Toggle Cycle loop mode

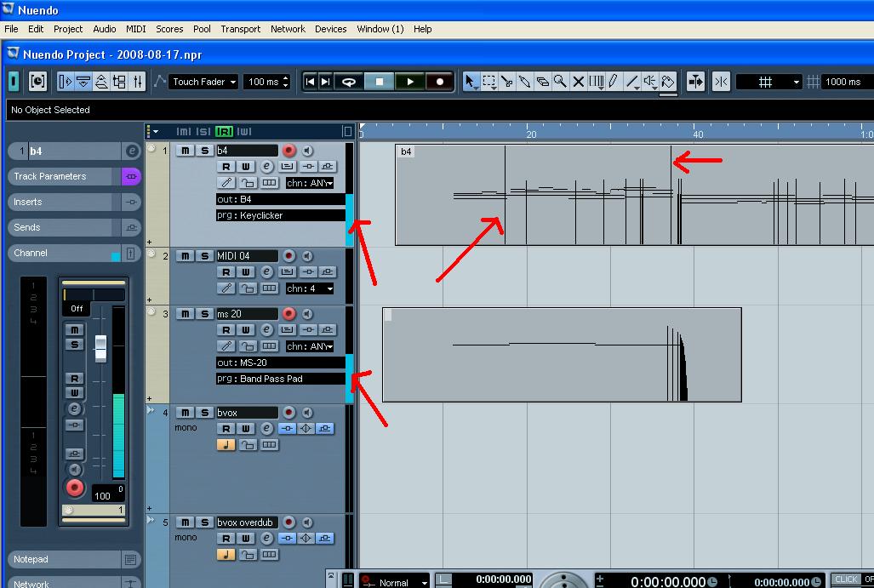point(349,82)
